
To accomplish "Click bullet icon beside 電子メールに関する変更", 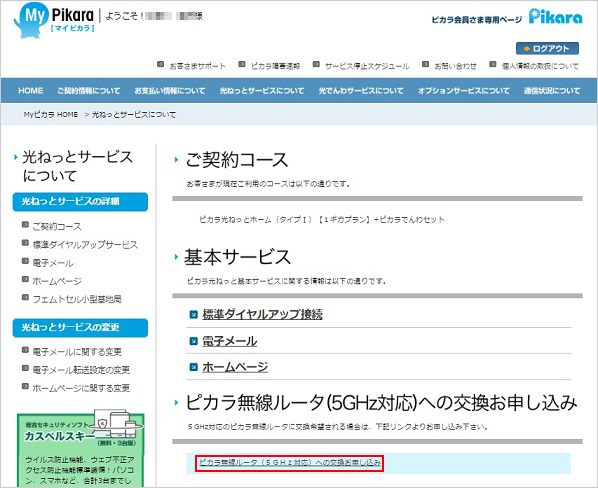I will click(x=25, y=350).
